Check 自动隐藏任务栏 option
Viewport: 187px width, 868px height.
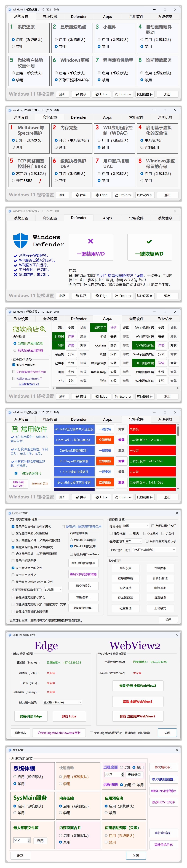click(x=164, y=526)
